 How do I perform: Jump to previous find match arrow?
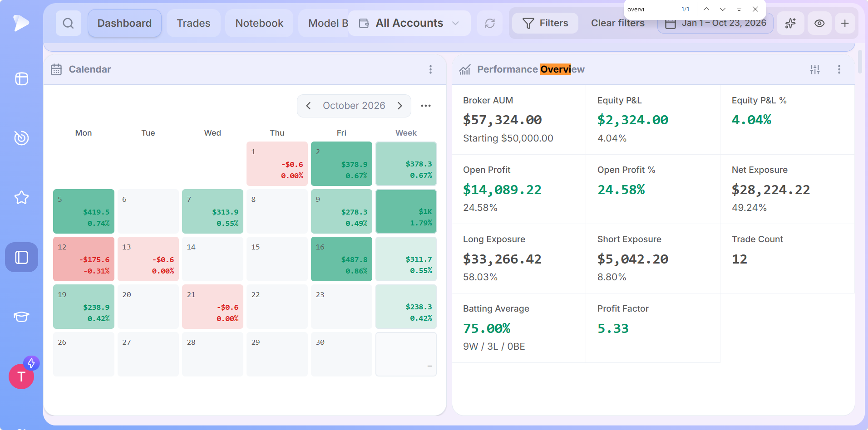click(x=706, y=9)
